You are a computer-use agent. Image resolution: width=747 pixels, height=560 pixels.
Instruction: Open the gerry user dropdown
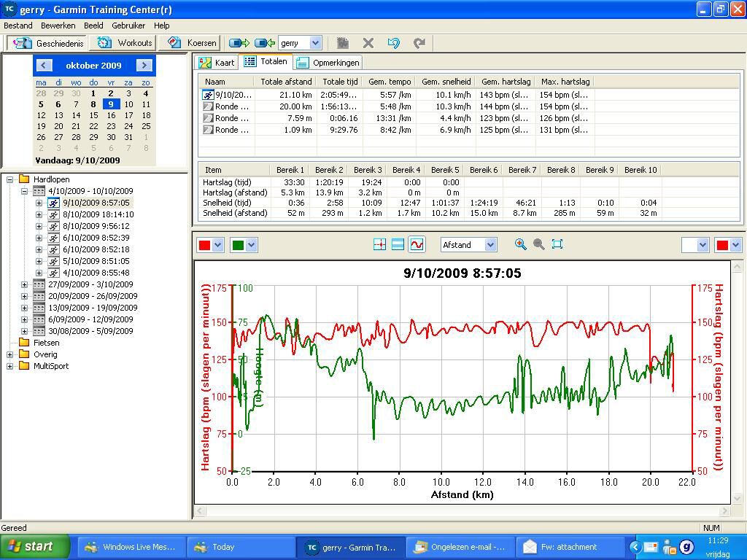[315, 43]
